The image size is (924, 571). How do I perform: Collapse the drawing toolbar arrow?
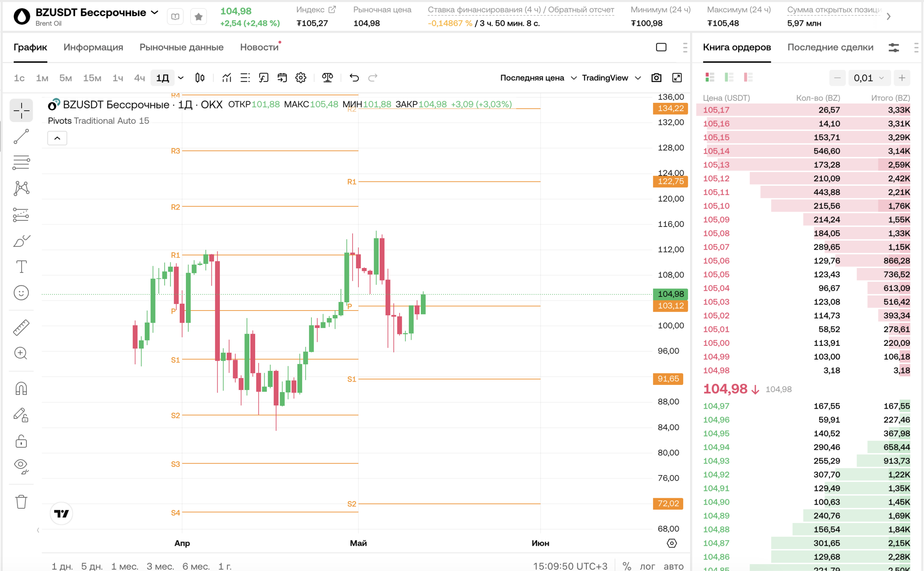point(38,530)
